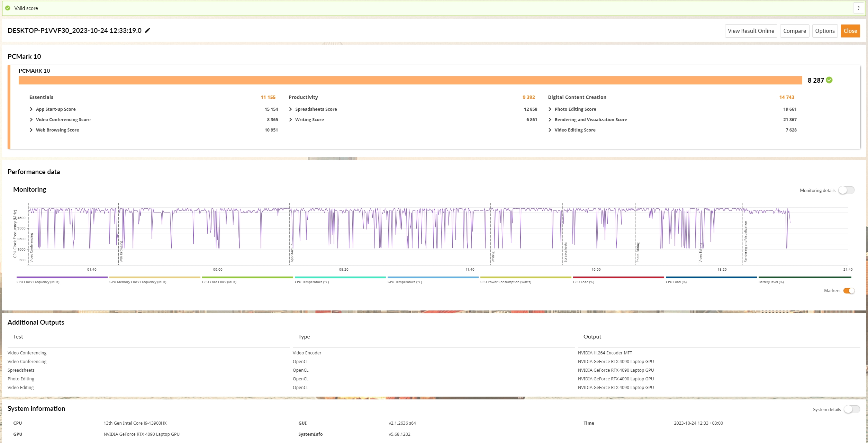Image resolution: width=868 pixels, height=443 pixels.
Task: Toggle the Monitoring details switch
Action: [846, 190]
